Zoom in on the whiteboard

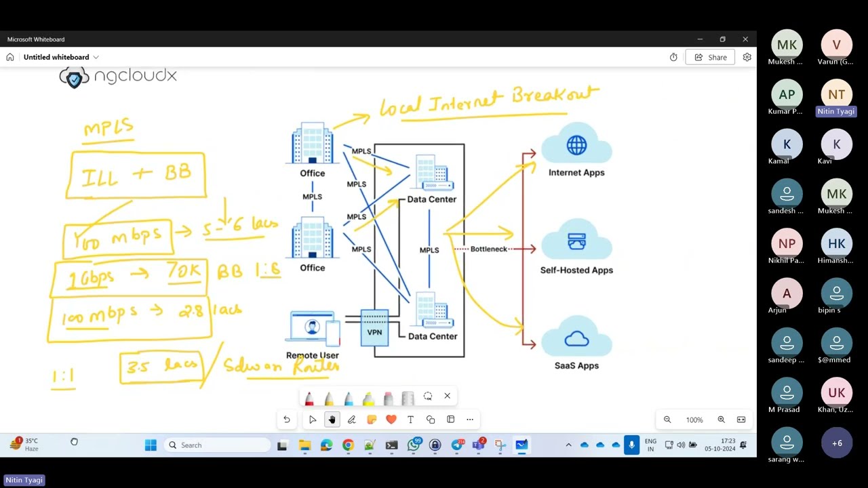[722, 420]
